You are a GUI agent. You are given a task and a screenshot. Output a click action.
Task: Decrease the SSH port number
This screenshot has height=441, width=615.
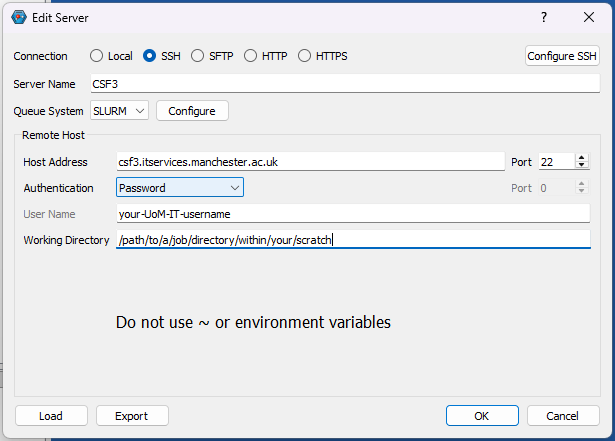coord(583,165)
